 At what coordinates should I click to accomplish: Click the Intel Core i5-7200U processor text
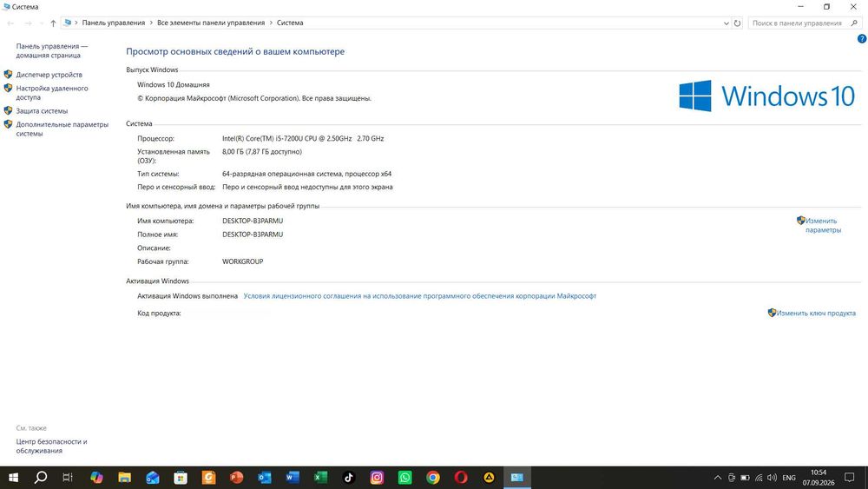[x=303, y=138]
